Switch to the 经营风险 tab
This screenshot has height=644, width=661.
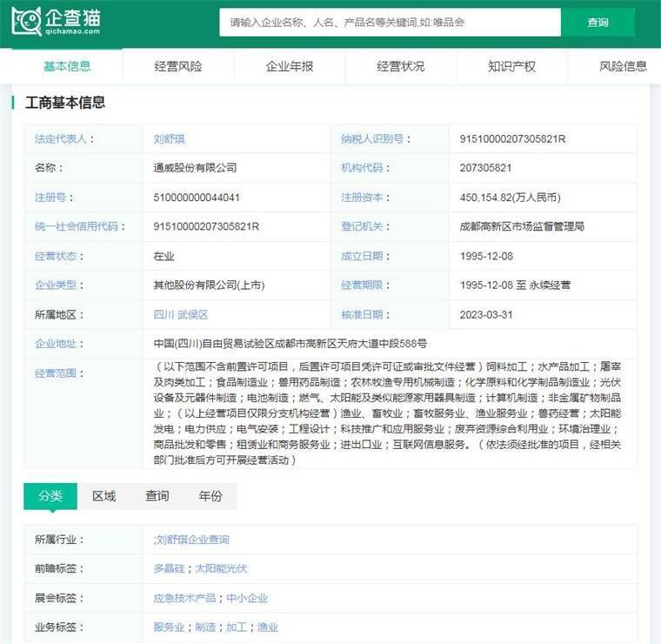(178, 66)
